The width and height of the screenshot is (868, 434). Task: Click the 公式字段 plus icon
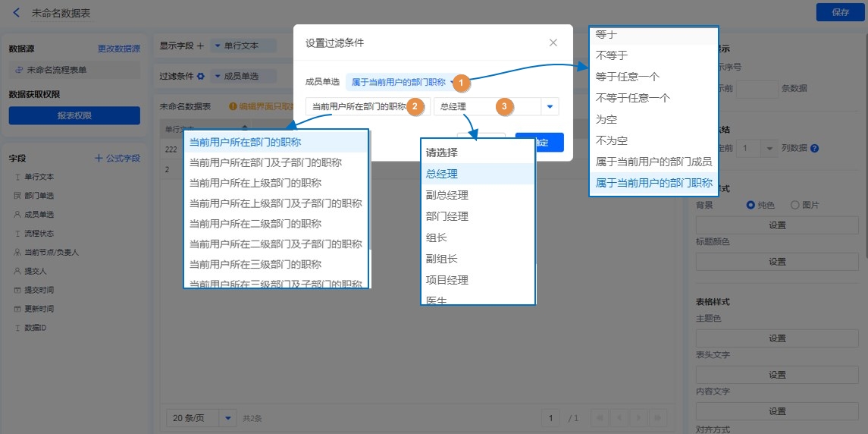point(99,159)
